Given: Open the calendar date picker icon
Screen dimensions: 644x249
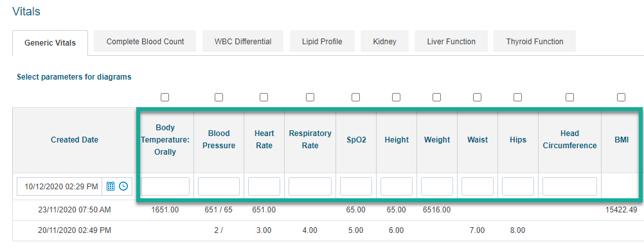Looking at the screenshot, I should click(110, 186).
